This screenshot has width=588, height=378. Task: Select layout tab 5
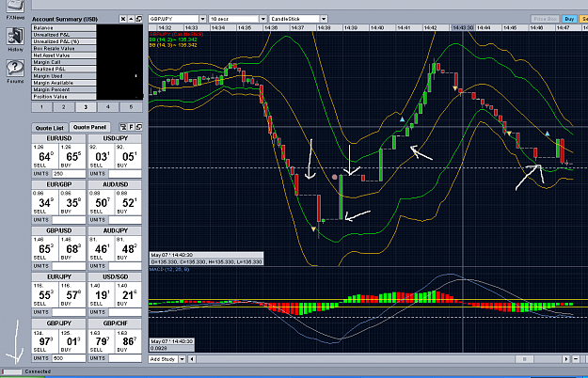[131, 107]
